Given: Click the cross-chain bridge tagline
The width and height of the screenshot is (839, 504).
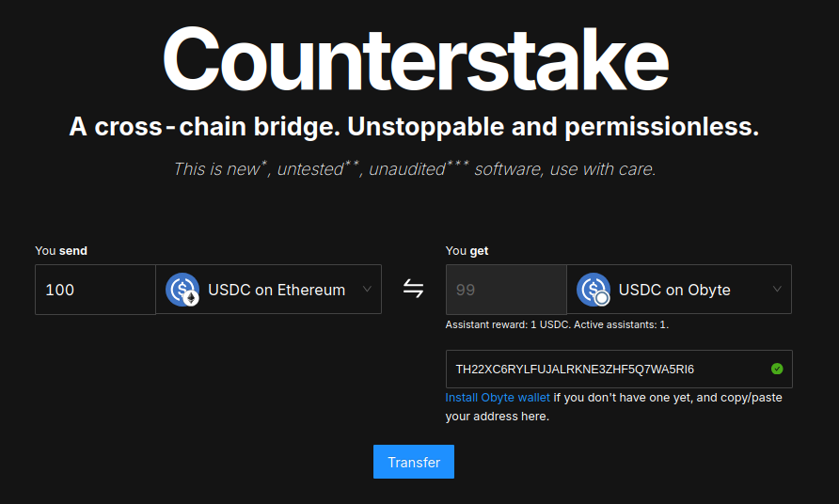Looking at the screenshot, I should [414, 127].
